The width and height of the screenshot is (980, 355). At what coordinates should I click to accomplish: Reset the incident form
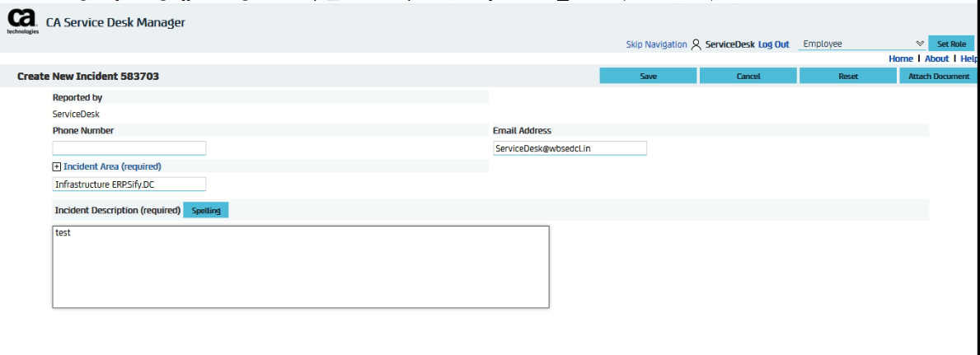[x=848, y=77]
